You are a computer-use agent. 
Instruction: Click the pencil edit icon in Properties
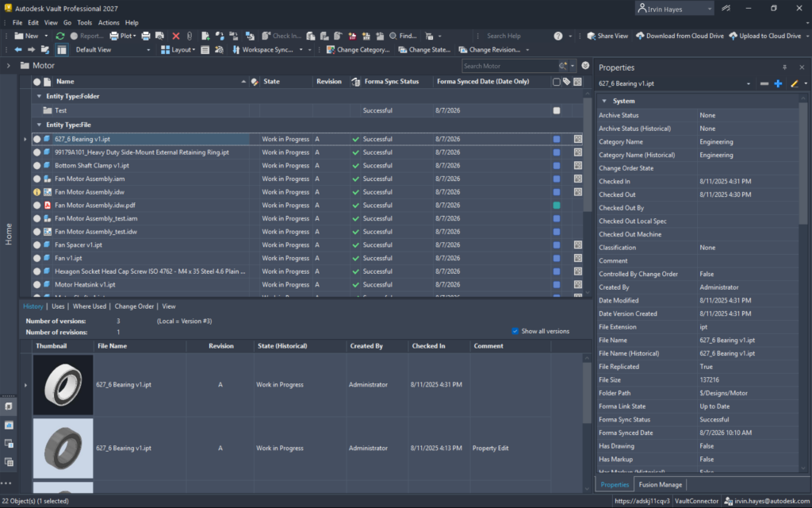tap(794, 83)
